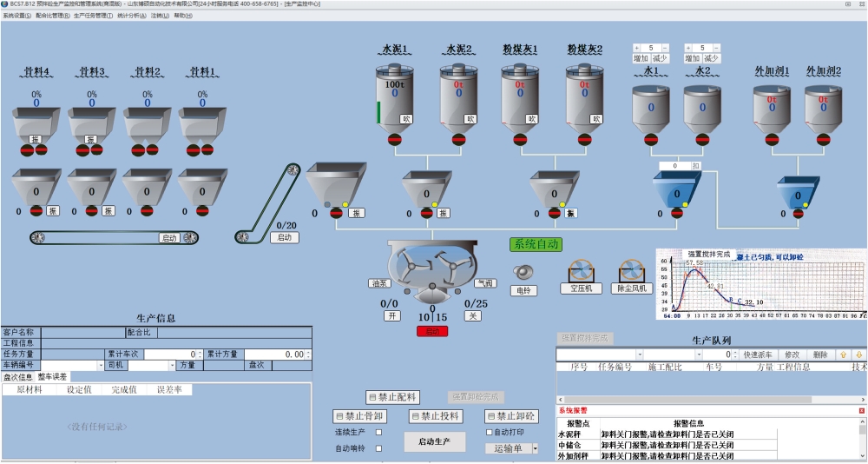Click the 除尘风机 dust fan icon

pos(633,270)
